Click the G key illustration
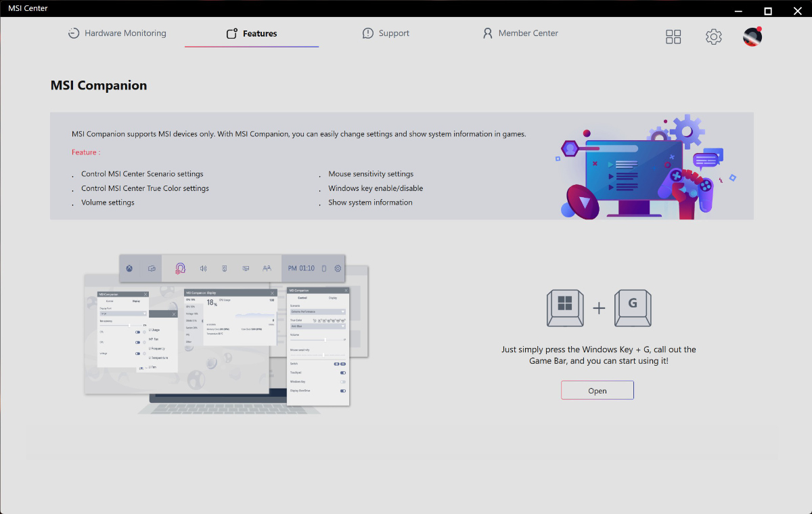Screen dimensions: 812x514 633,308
